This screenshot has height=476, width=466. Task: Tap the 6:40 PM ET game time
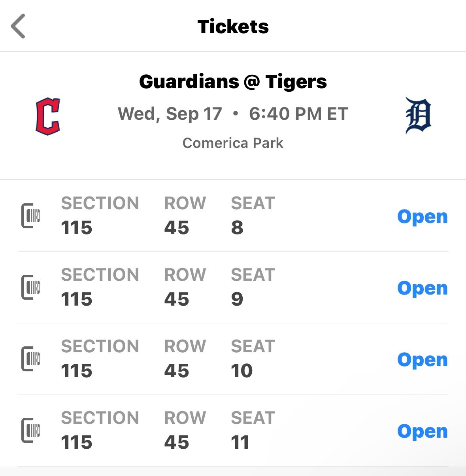click(298, 114)
